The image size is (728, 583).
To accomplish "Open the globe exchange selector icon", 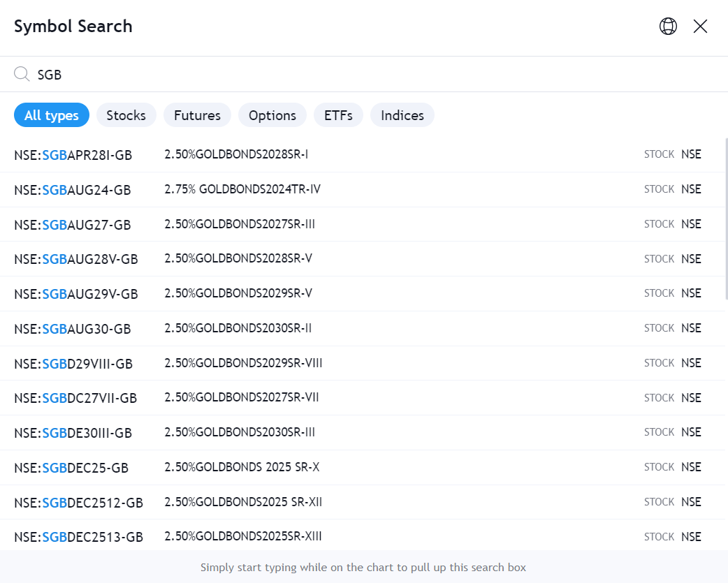I will click(x=668, y=27).
